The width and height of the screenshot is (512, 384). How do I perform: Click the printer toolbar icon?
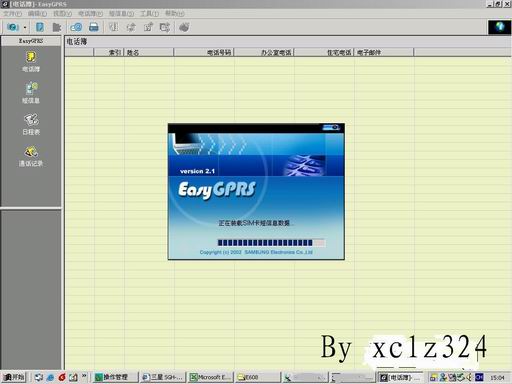point(94,27)
